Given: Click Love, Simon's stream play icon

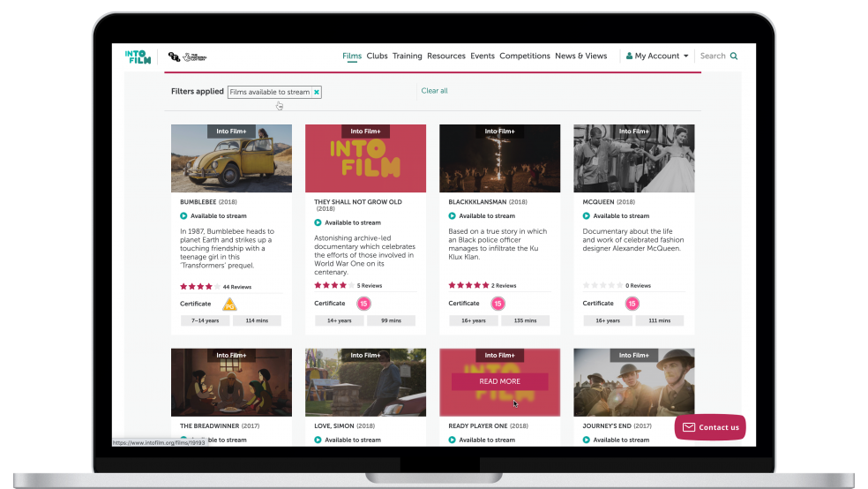Looking at the screenshot, I should click(318, 440).
